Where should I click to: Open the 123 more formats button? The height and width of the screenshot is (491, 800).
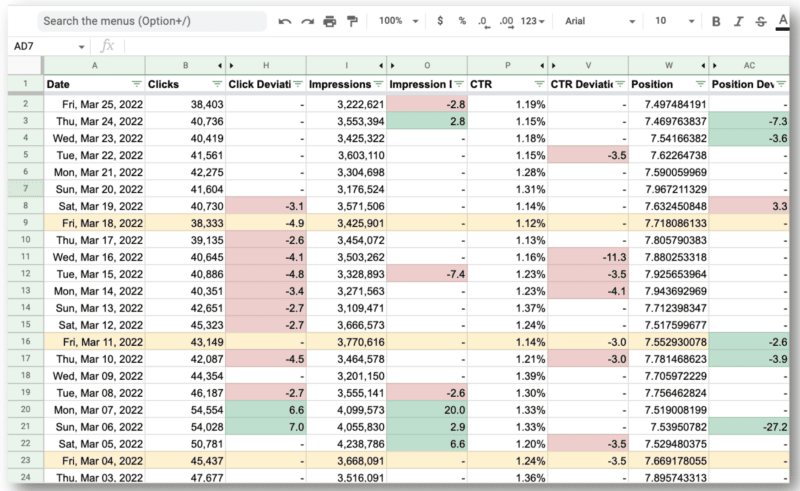coord(534,21)
